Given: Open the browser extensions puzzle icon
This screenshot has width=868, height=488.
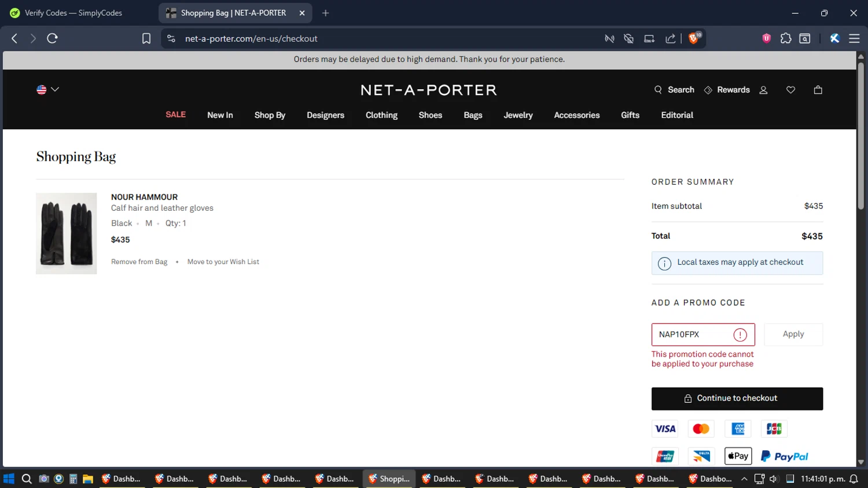Looking at the screenshot, I should 786,38.
